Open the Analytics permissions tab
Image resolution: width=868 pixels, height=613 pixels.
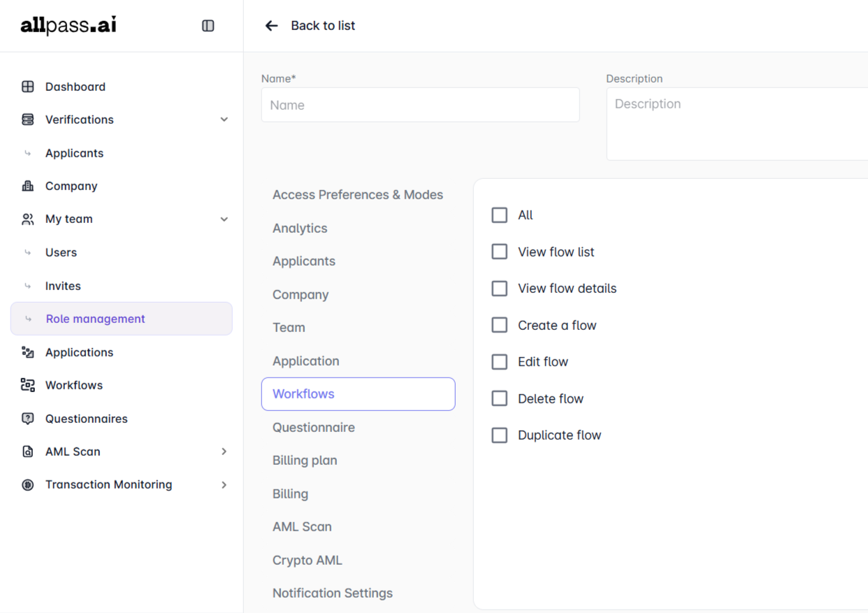pyautogui.click(x=300, y=228)
